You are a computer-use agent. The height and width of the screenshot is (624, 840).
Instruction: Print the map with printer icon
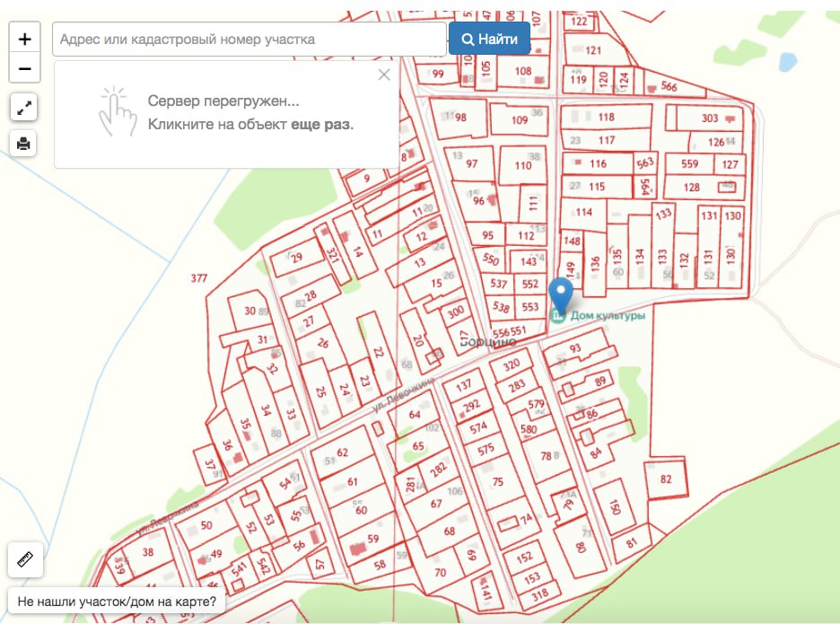click(x=24, y=143)
